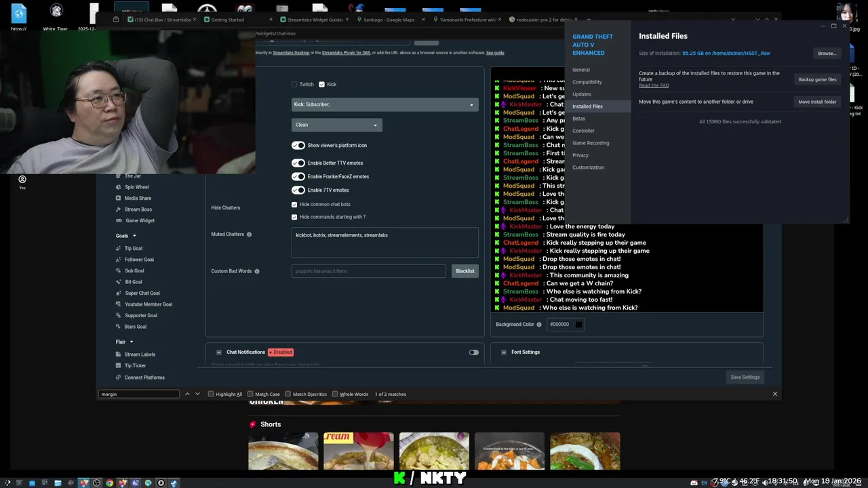The image size is (868, 488).
Task: Tick the Twitch platform checkbox
Action: pos(294,85)
